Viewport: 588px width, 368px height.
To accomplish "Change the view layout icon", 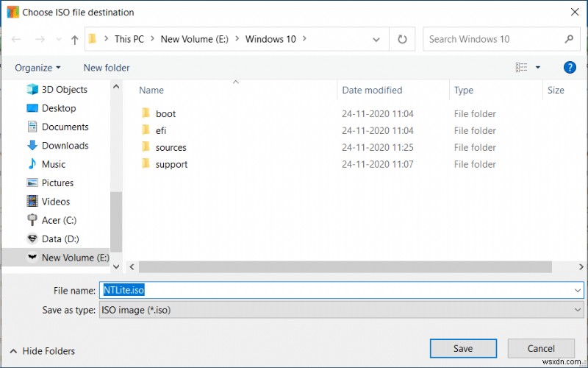I will pos(521,68).
